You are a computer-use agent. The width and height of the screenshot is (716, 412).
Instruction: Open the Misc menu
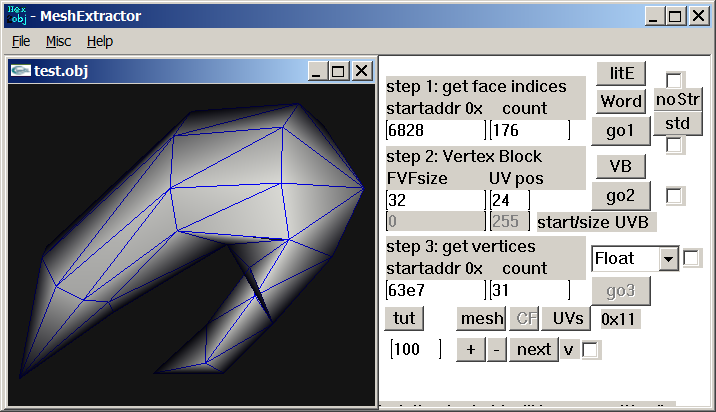pos(58,42)
